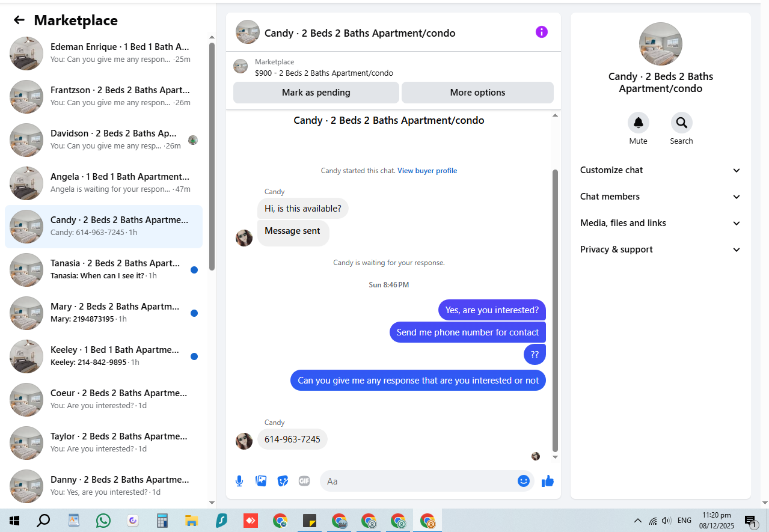This screenshot has height=532, width=769.
Task: Click unread blue dot on Tanasia row
Action: coord(194,270)
